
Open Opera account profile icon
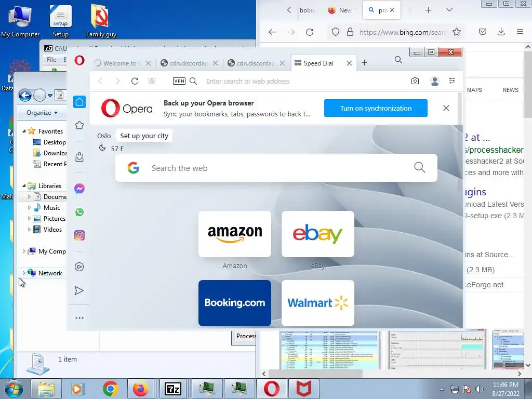pos(435,81)
